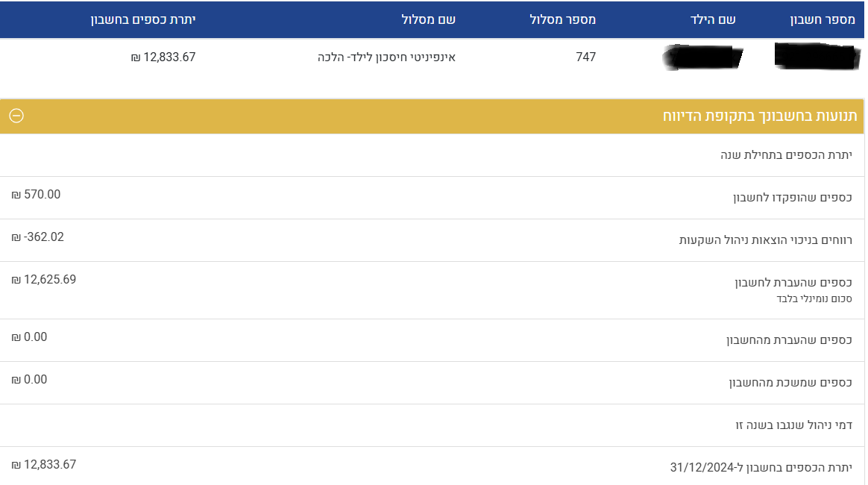Click the negative profit value -362.02 ₪
The image size is (868, 485).
pos(37,237)
